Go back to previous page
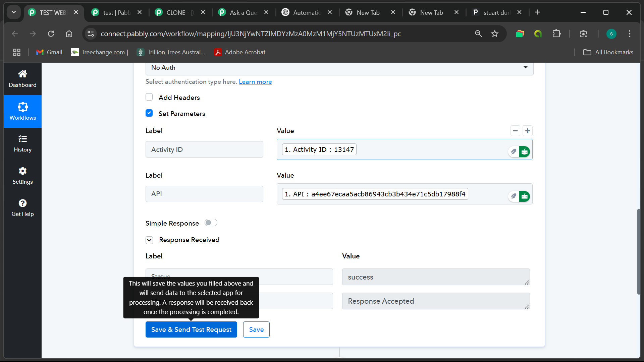This screenshot has width=644, height=362. point(15,34)
